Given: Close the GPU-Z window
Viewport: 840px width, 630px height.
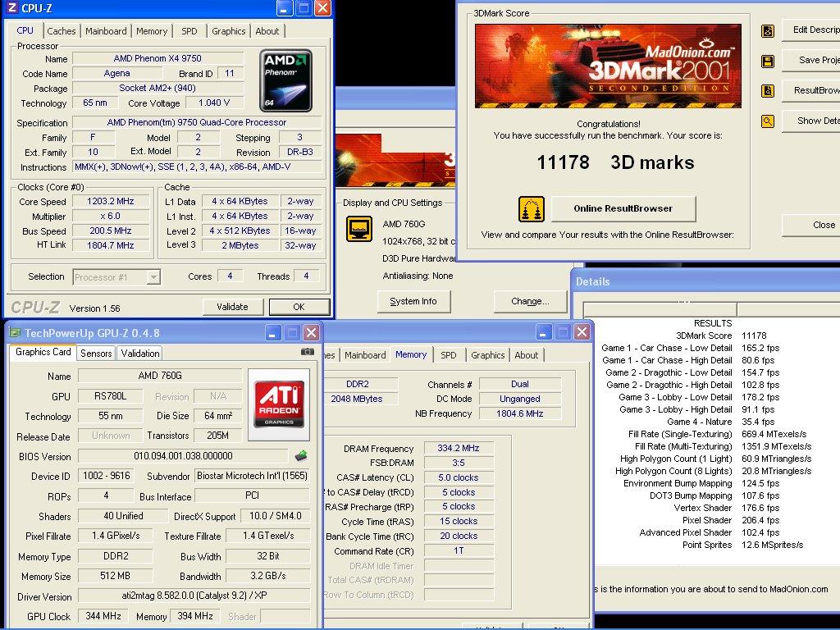Looking at the screenshot, I should (x=311, y=333).
